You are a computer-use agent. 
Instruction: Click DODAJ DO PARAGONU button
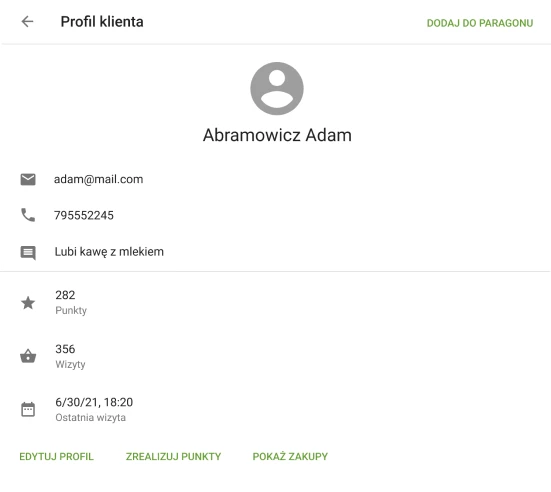[480, 23]
